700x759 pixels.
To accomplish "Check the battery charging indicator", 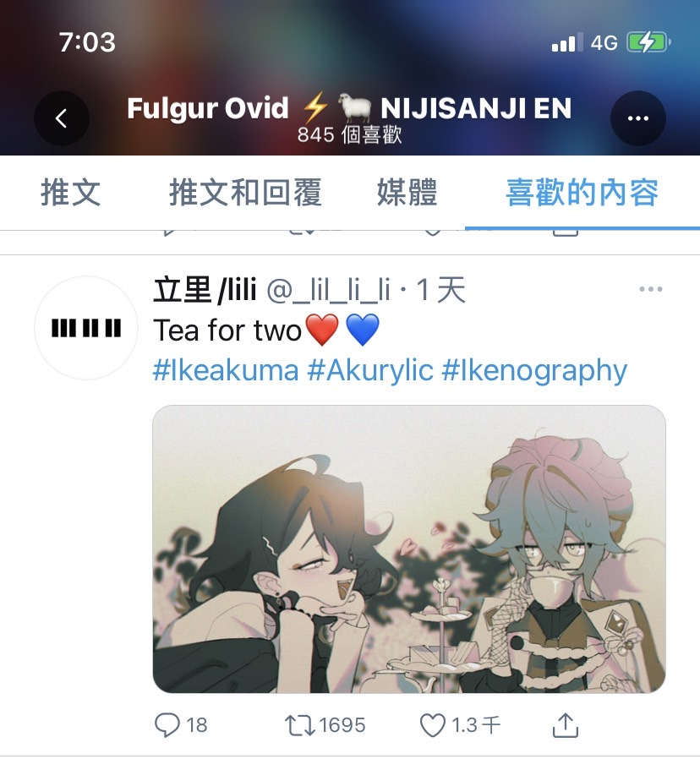I will coord(648,42).
